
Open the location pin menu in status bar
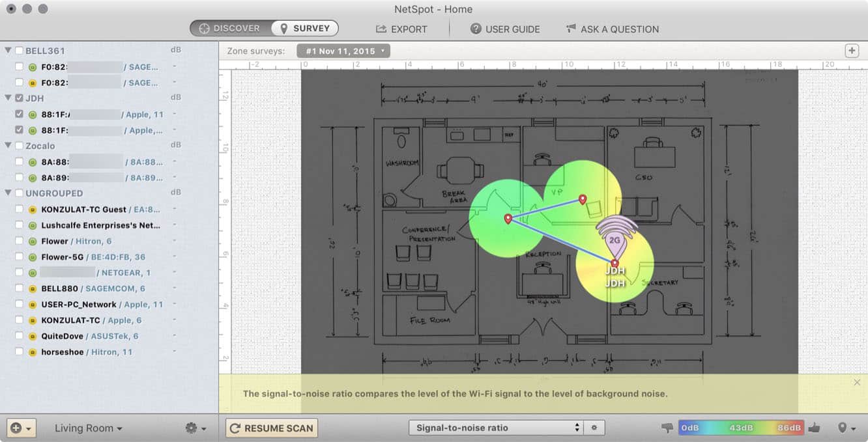click(846, 428)
